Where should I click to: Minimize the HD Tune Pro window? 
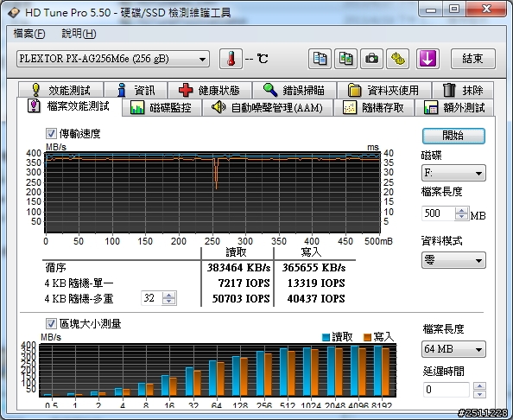pyautogui.click(x=431, y=10)
